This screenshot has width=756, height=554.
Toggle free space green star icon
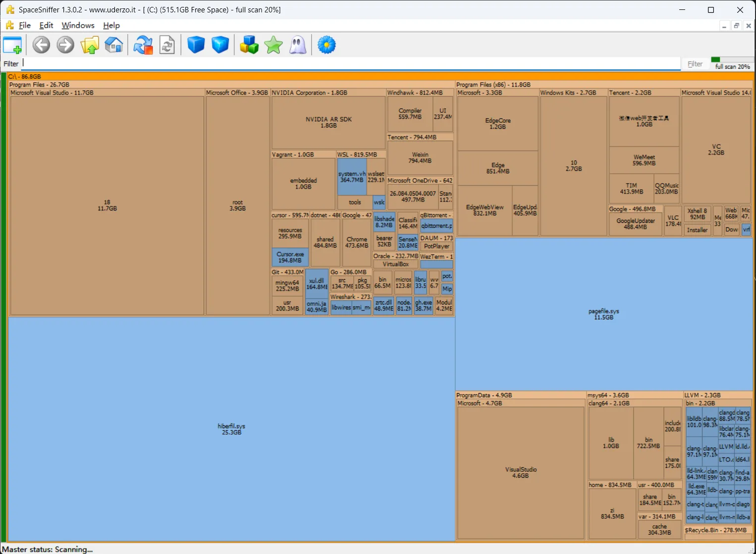tap(273, 45)
